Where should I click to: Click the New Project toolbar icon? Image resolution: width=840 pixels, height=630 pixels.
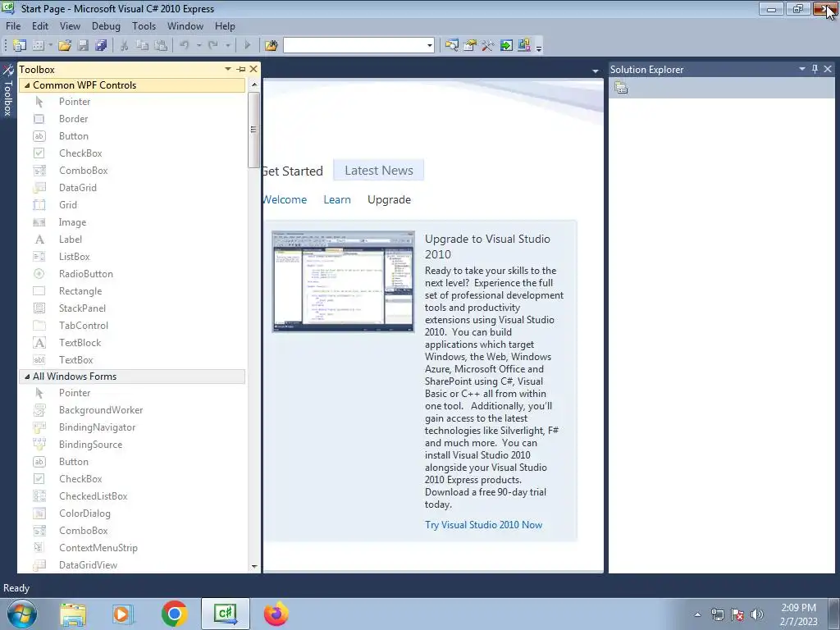[x=20, y=46]
